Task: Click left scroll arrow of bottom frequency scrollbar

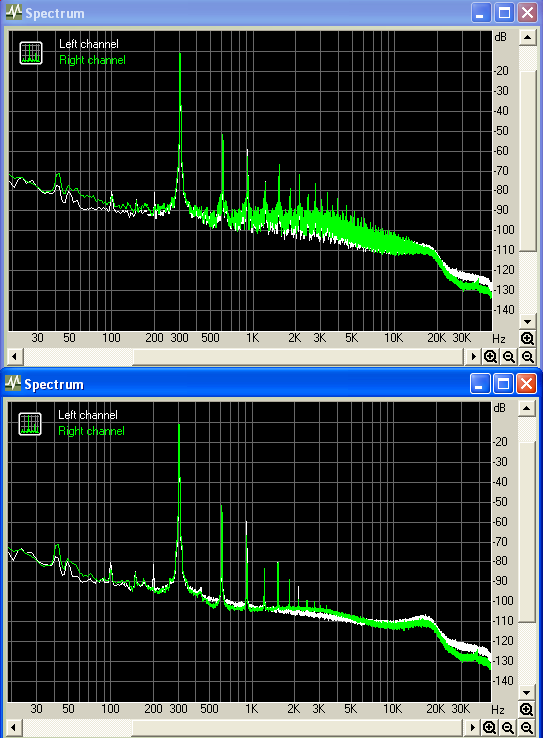Action: 14,728
